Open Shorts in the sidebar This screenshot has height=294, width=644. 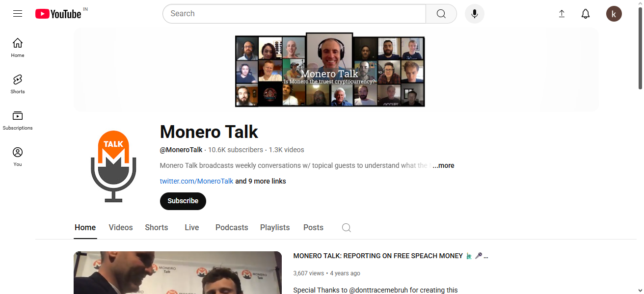(x=18, y=84)
